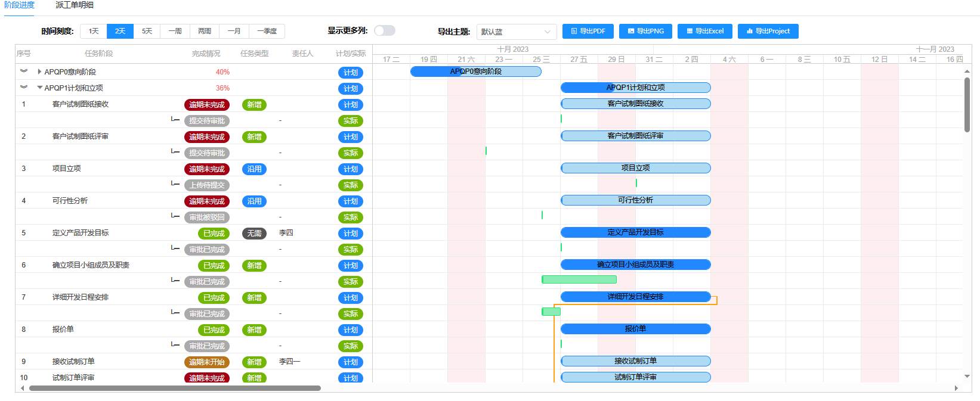Select the 1天 time scale option
The image size is (980, 401).
tap(94, 31)
